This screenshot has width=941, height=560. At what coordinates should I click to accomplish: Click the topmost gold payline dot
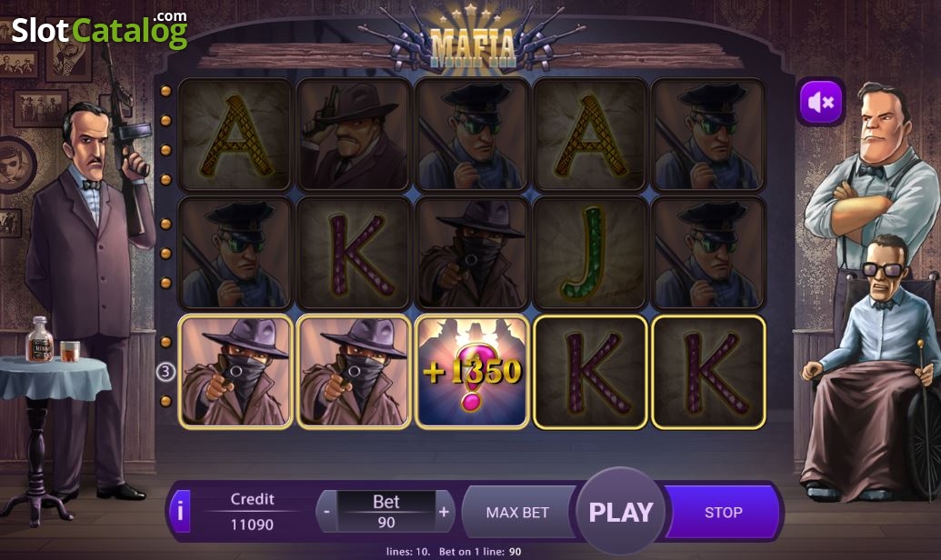point(165,91)
